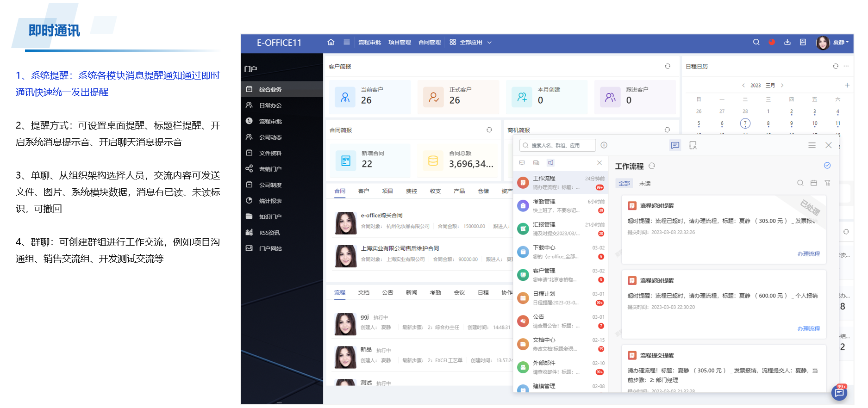Switch to the 费控 tab

pos(412,191)
